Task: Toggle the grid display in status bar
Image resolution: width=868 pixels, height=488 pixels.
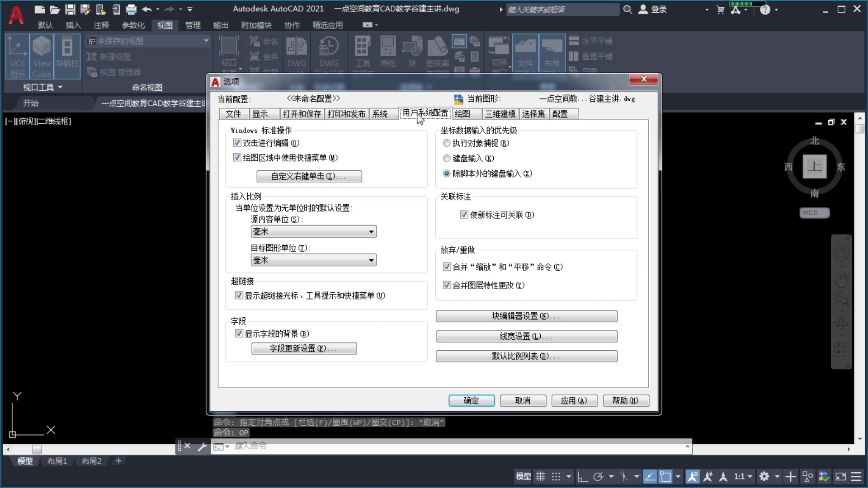Action: [541, 476]
